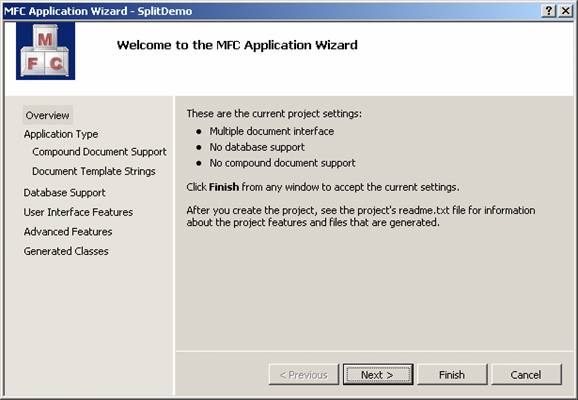This screenshot has width=578, height=400.
Task: Select the Overview page in sidebar
Action: click(x=48, y=115)
